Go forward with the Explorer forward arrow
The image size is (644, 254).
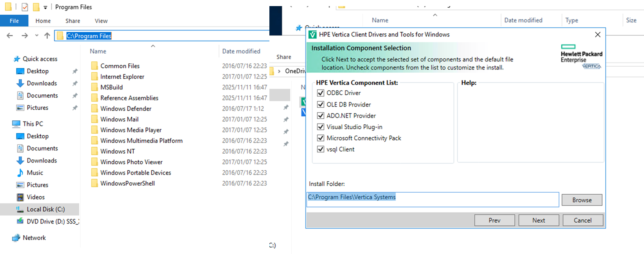click(25, 36)
